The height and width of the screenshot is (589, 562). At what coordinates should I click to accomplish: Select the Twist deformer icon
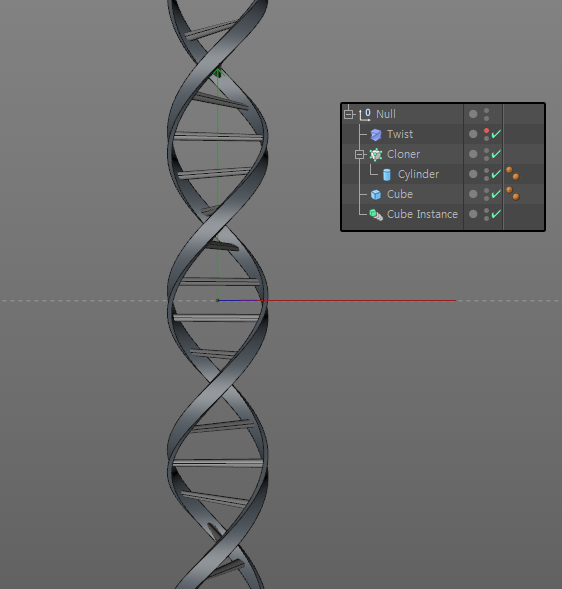376,134
